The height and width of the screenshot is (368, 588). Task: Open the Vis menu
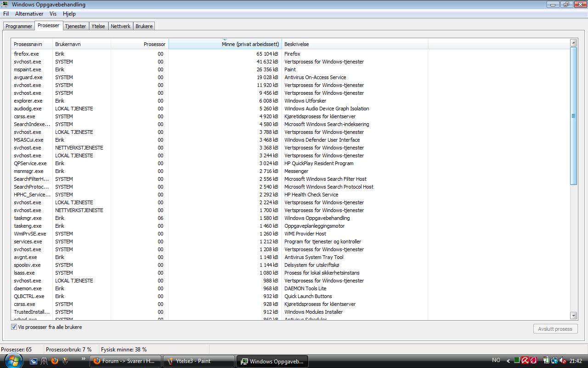(x=53, y=14)
